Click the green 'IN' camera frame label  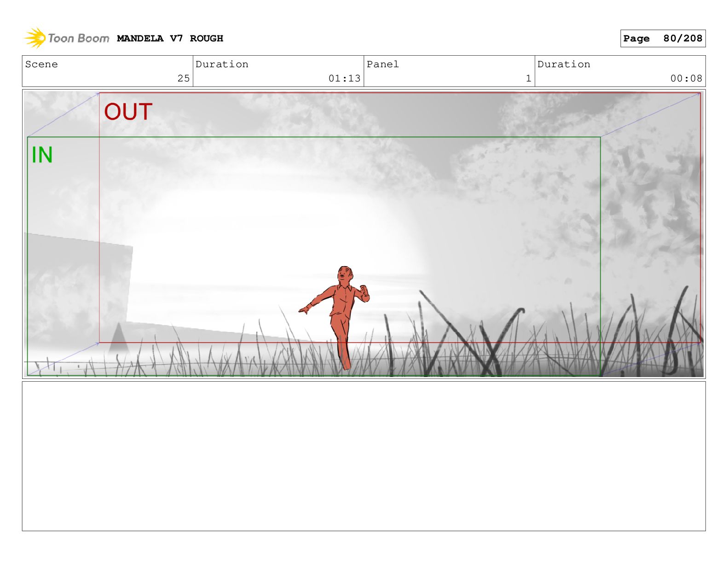point(42,155)
